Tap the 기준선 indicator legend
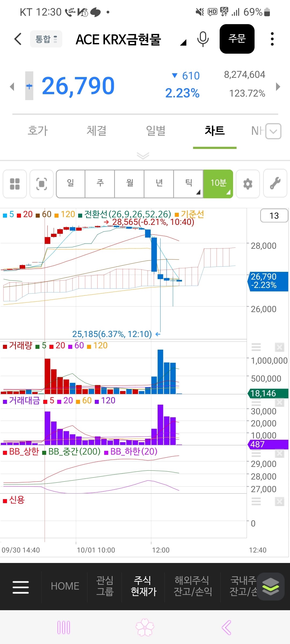Image resolution: width=290 pixels, height=644 pixels. point(190,214)
